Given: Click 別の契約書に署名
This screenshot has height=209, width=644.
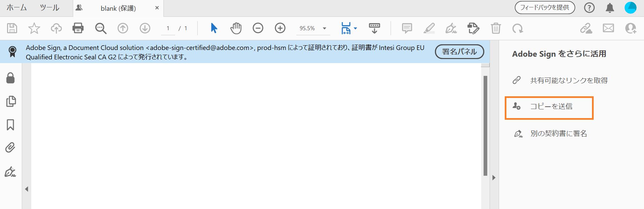Looking at the screenshot, I should click(559, 134).
